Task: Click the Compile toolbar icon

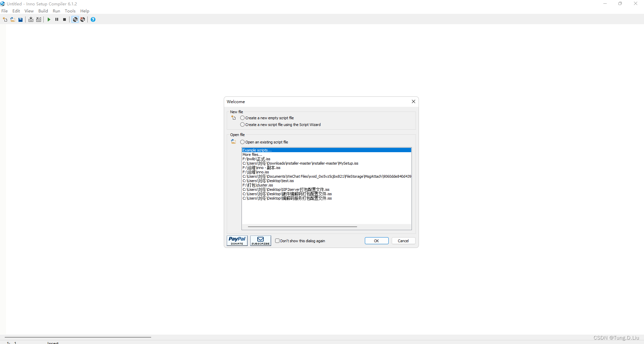Action: 31,19
